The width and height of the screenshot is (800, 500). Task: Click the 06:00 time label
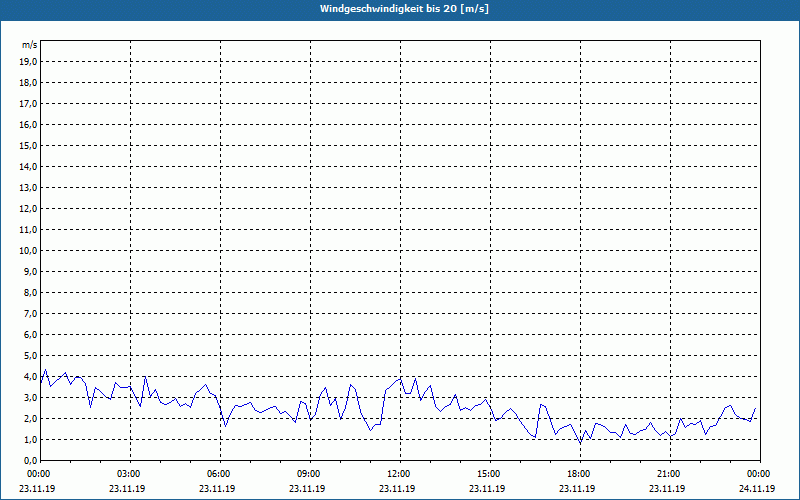pyautogui.click(x=220, y=474)
